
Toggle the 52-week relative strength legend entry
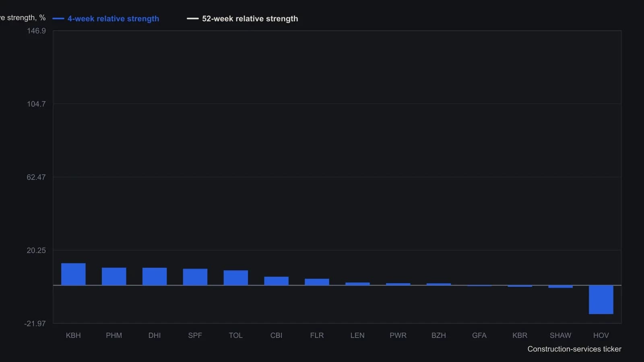pos(243,19)
